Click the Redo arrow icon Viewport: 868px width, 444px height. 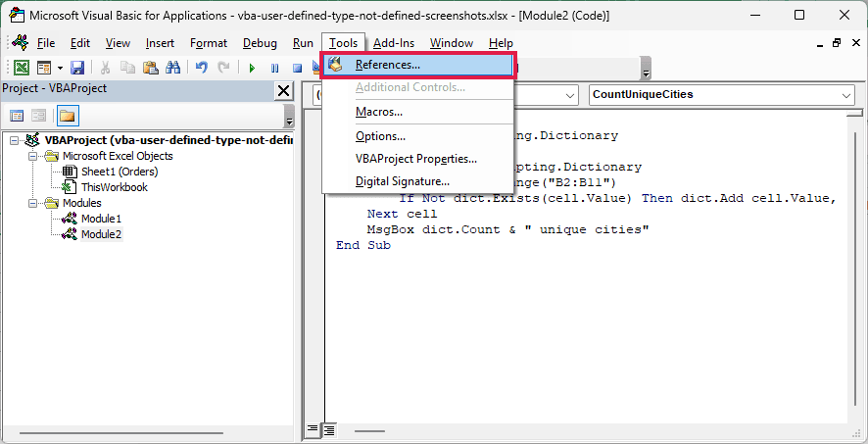(x=223, y=68)
